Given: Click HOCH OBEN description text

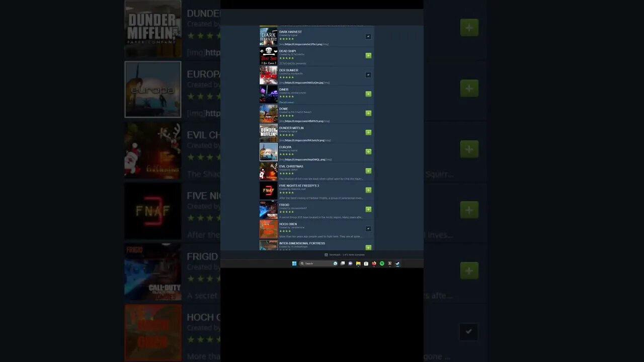Looking at the screenshot, I should tap(321, 236).
